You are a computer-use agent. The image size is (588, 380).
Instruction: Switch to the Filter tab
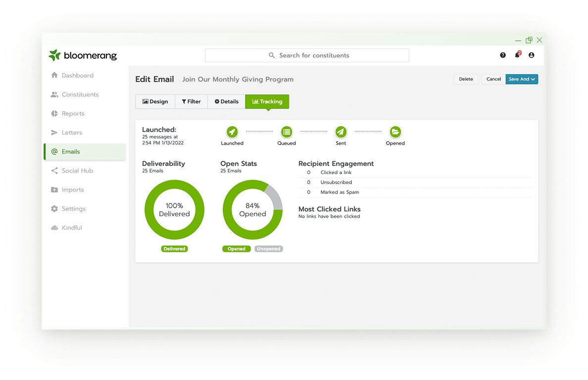tap(191, 101)
